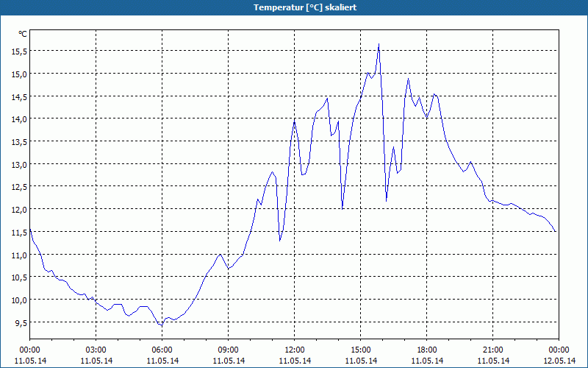Select the 12.05.14 date label
This screenshot has width=588, height=368.
pyautogui.click(x=559, y=361)
